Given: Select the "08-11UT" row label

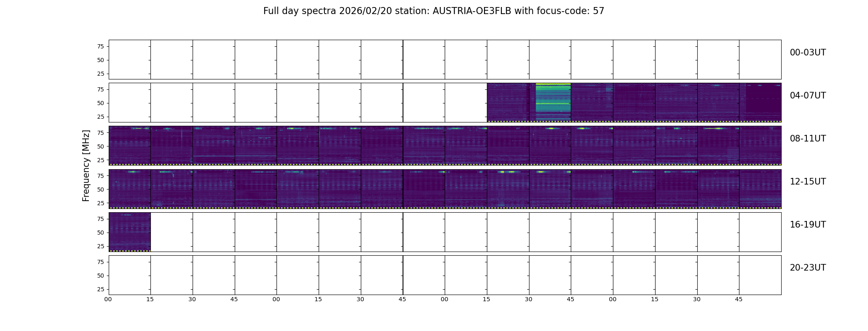Looking at the screenshot, I should click(x=808, y=139).
